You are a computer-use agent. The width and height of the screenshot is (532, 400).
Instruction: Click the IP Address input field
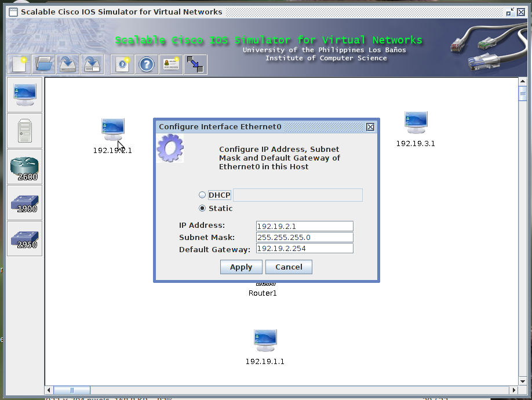point(305,226)
